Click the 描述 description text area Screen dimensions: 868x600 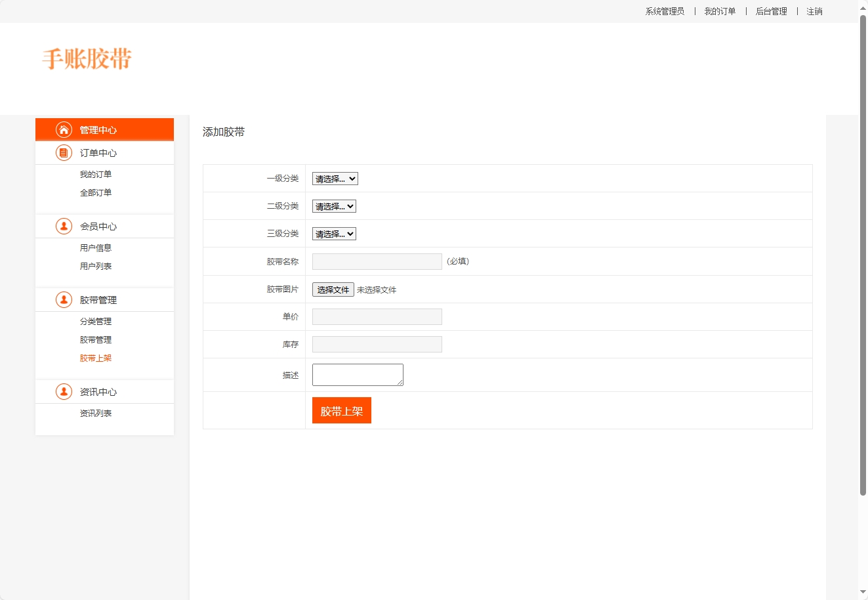[x=357, y=374]
